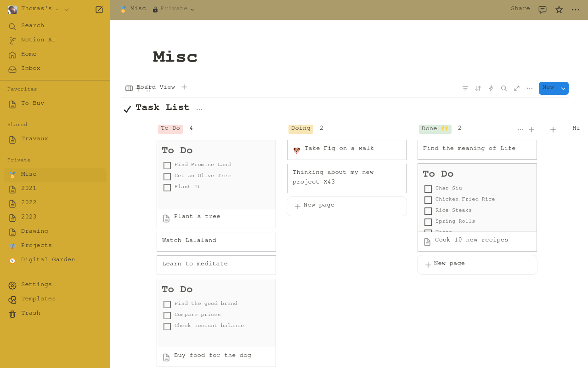Open the Travaux shared page

click(x=55, y=139)
